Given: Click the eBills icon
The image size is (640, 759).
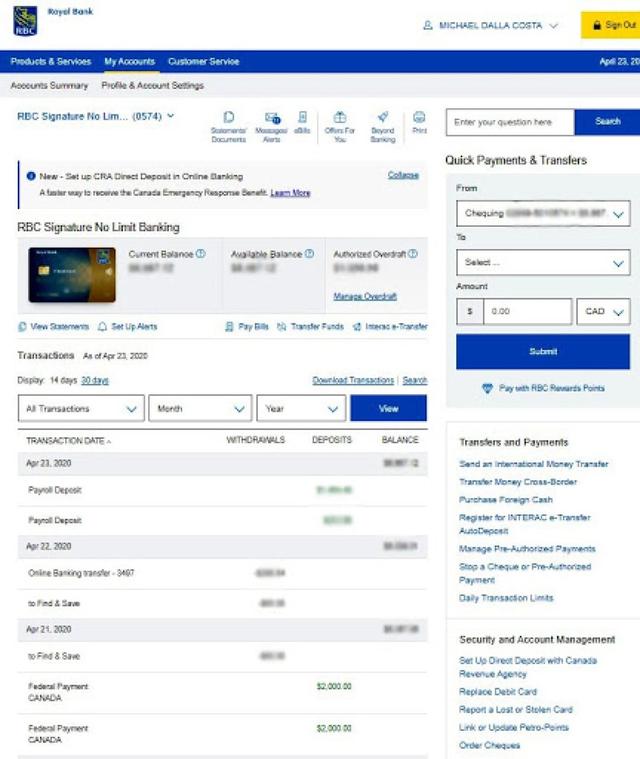Looking at the screenshot, I should click(302, 118).
